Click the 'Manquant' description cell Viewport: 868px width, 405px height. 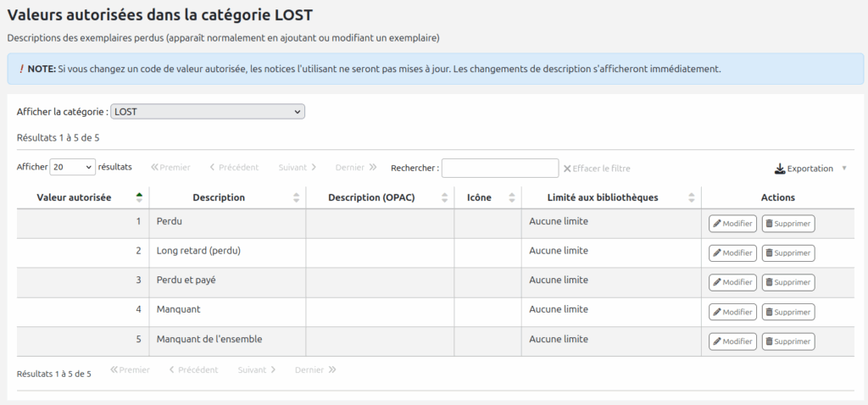[x=227, y=312]
